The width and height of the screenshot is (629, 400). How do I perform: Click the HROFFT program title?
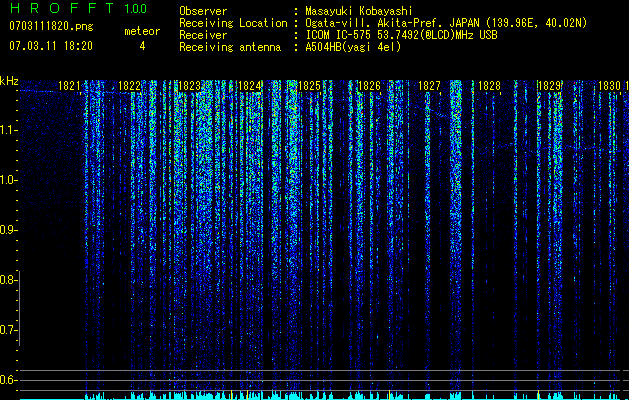63,8
